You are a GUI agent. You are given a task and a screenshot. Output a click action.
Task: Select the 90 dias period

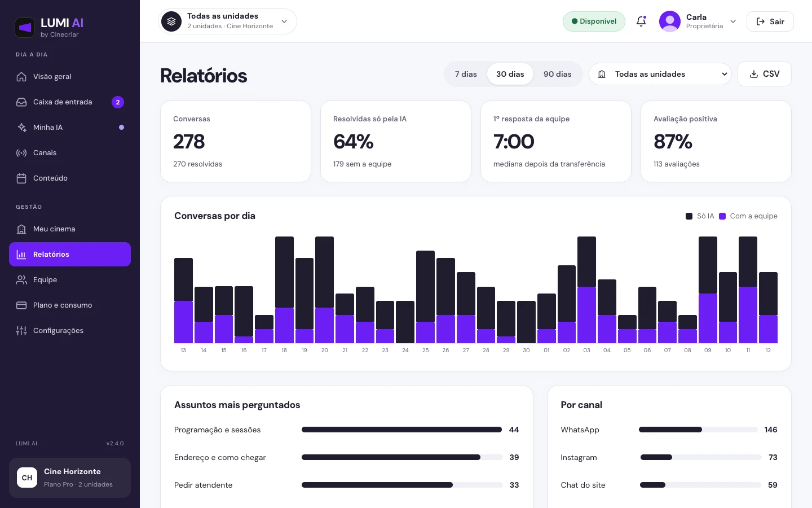tap(558, 74)
